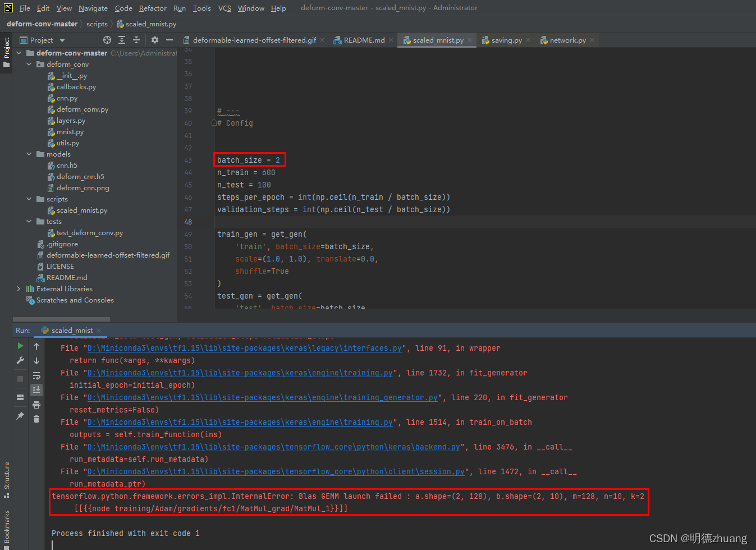
Task: Clear Run console with trash icon
Action: pos(36,419)
